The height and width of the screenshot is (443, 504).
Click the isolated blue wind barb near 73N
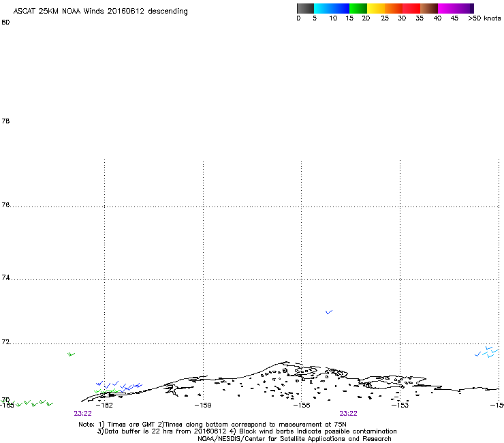click(x=329, y=311)
